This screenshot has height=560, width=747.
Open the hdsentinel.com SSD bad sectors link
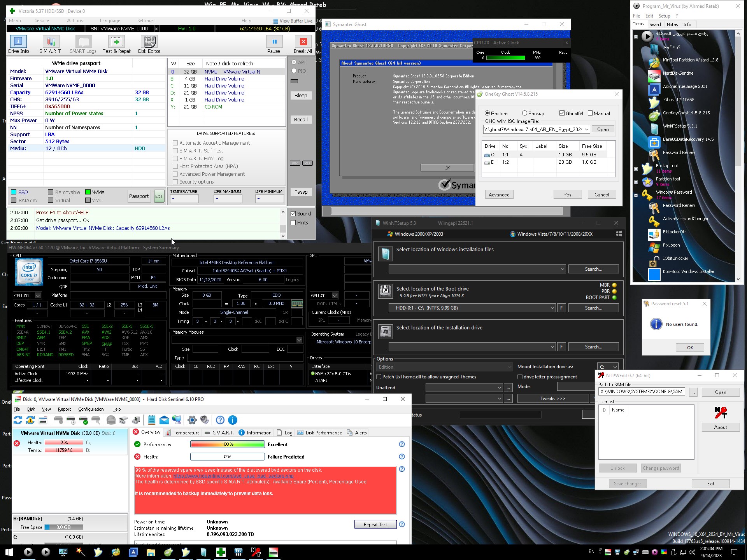233,476
